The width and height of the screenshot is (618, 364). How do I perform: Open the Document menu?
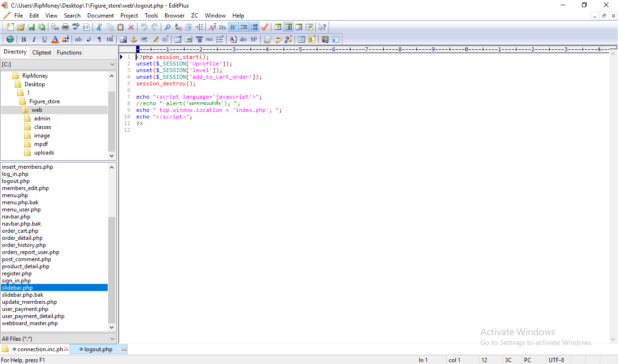click(101, 16)
